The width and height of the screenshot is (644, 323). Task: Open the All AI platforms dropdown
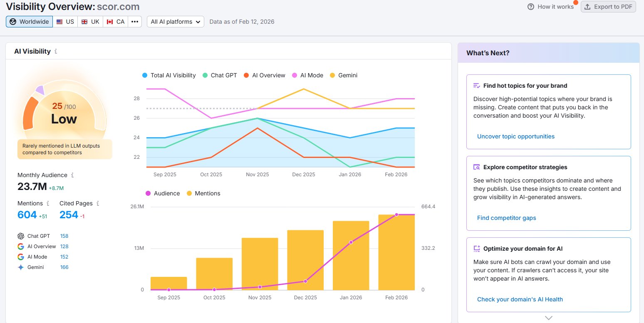(x=176, y=22)
